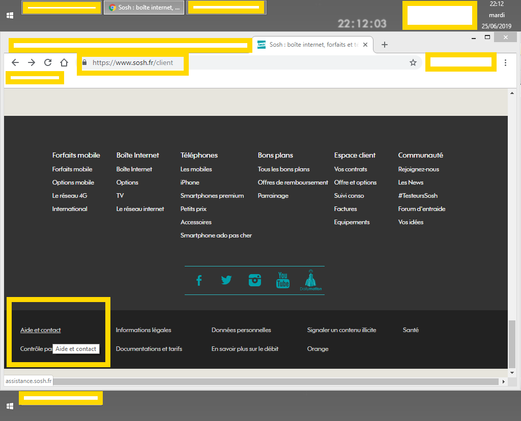Screen dimensions: 521x421
Task: Open Tous les bons plans link
Action: [x=283, y=169]
